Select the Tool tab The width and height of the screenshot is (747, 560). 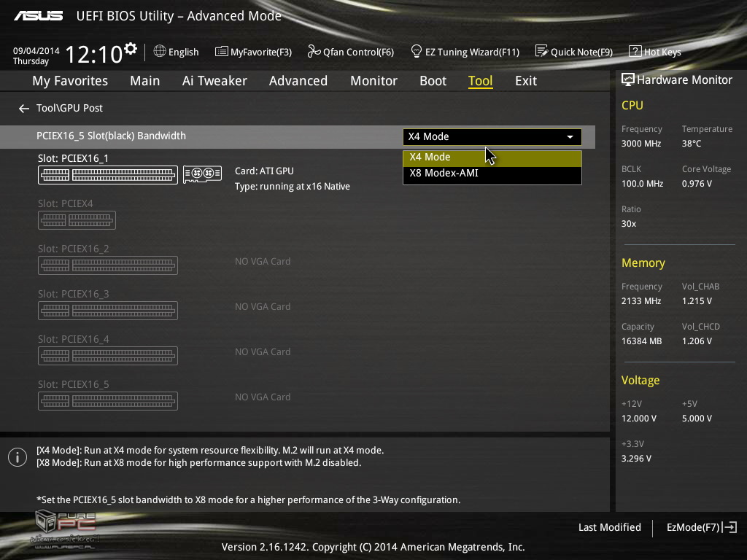click(480, 81)
